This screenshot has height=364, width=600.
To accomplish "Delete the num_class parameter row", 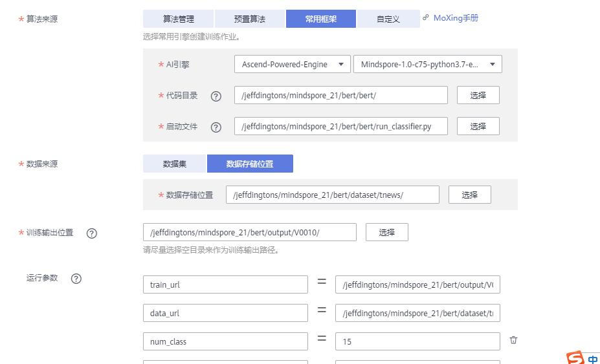I will [513, 340].
